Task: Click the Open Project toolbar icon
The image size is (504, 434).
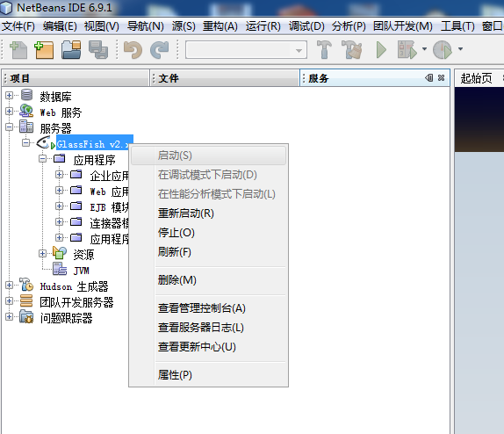Action: (x=71, y=50)
